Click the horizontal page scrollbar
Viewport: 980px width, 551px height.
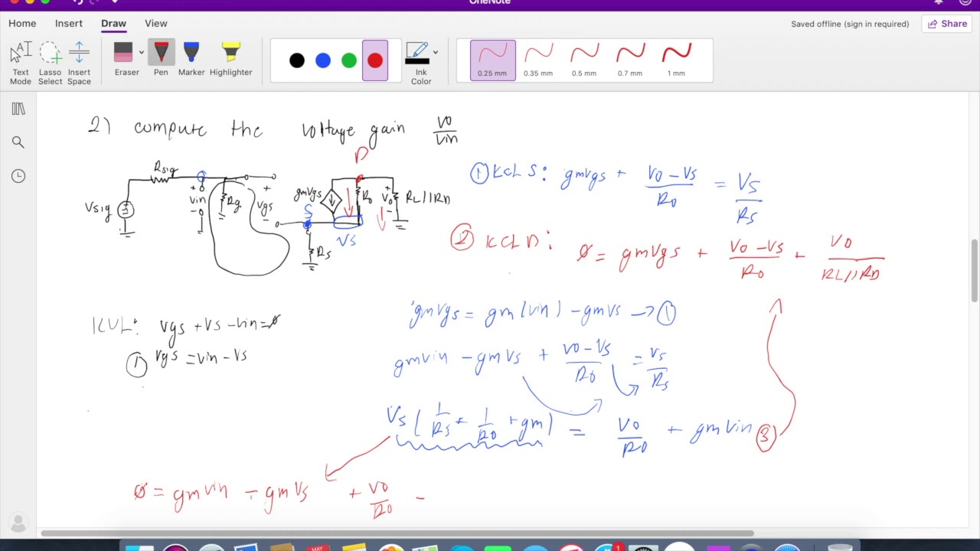tap(397, 533)
